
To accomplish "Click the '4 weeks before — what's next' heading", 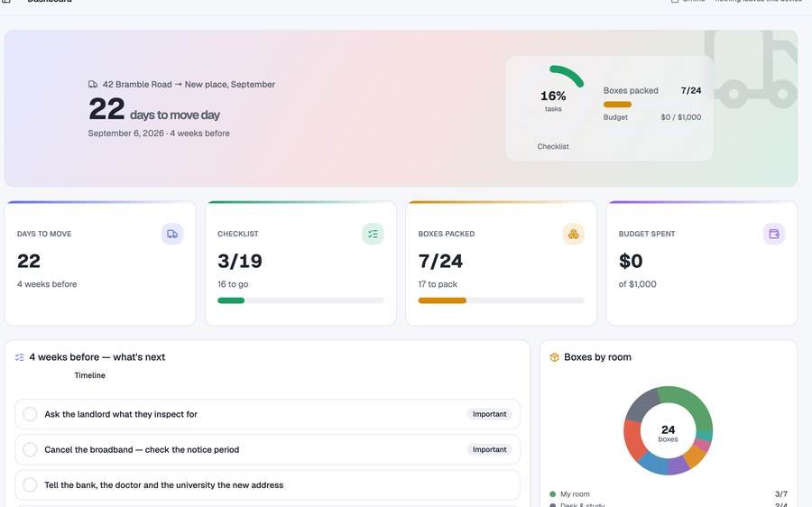I will (97, 357).
